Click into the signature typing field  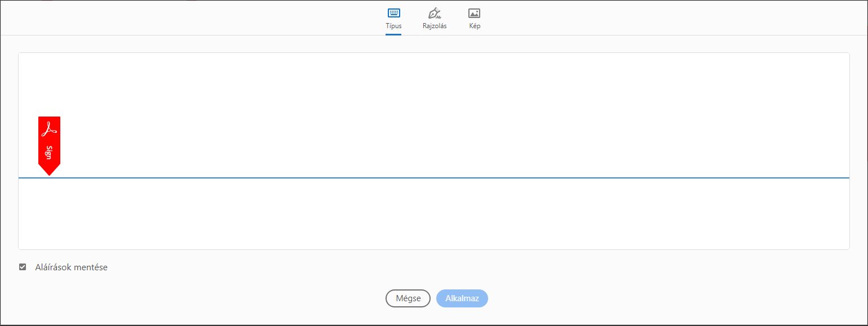pos(434,151)
